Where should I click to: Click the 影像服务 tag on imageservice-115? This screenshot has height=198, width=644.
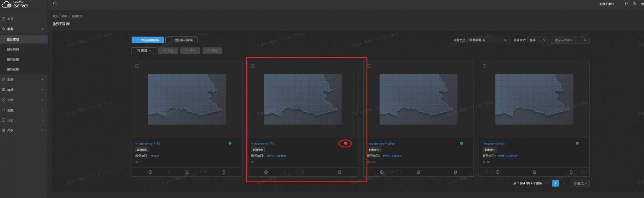click(x=258, y=150)
